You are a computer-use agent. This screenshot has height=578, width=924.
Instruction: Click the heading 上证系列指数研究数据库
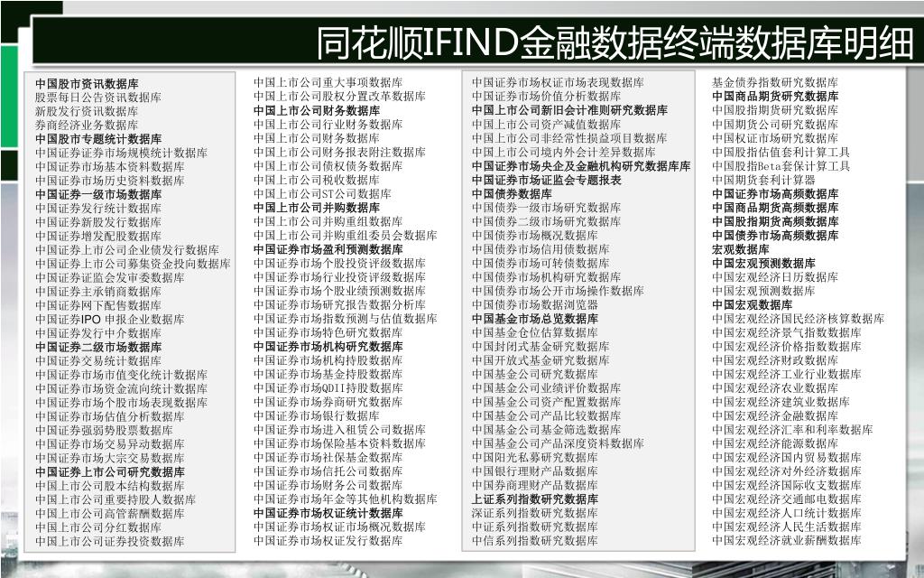tap(534, 499)
